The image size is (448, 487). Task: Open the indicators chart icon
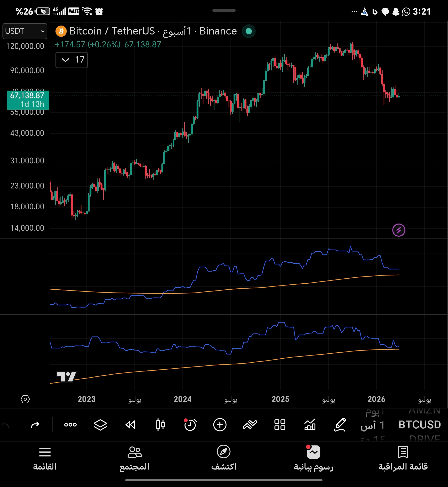[310, 425]
